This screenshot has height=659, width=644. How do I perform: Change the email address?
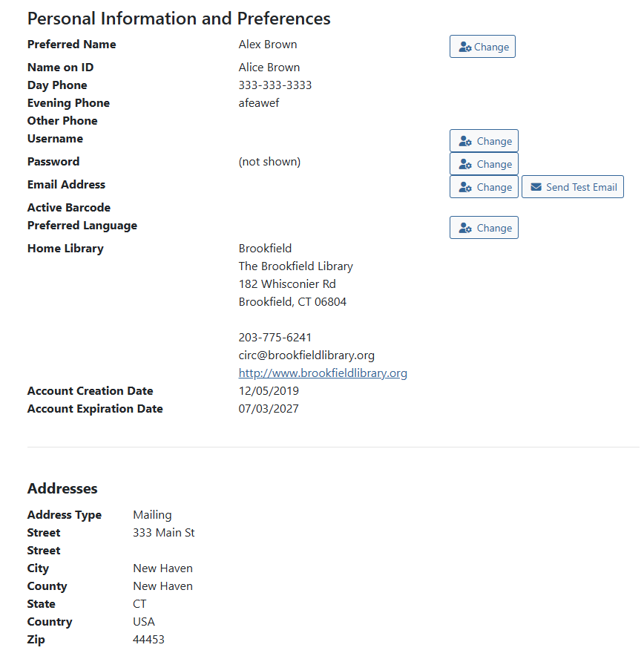484,186
